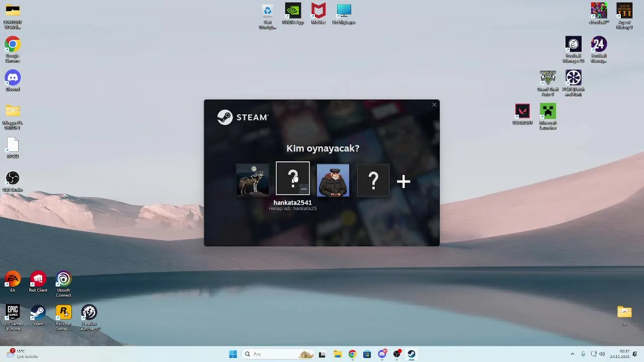The image size is (644, 362).
Task: Click the microphone icon in system tray
Action: (x=583, y=354)
